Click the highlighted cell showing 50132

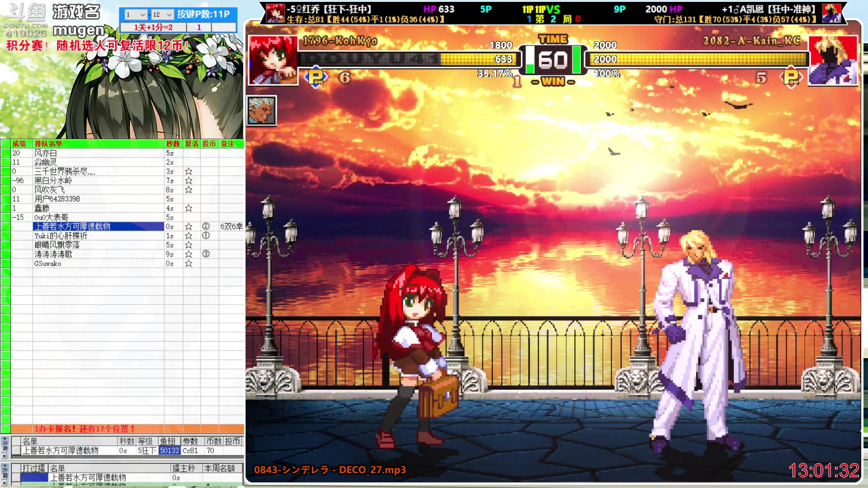pos(169,450)
